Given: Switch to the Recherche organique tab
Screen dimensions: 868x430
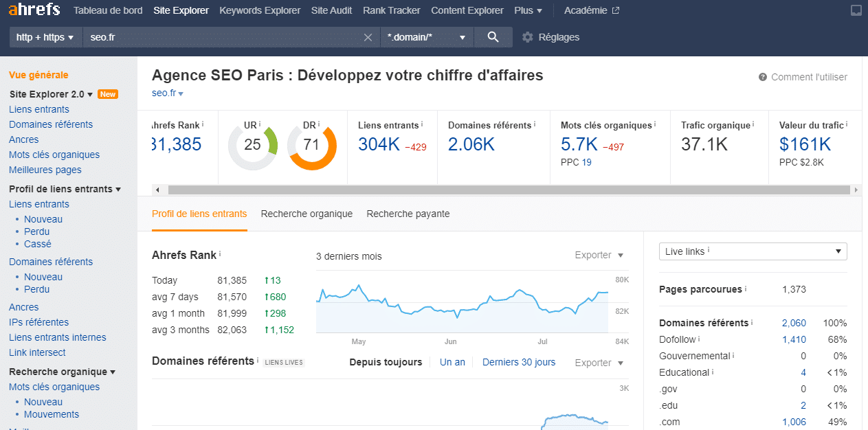Looking at the screenshot, I should tap(307, 214).
